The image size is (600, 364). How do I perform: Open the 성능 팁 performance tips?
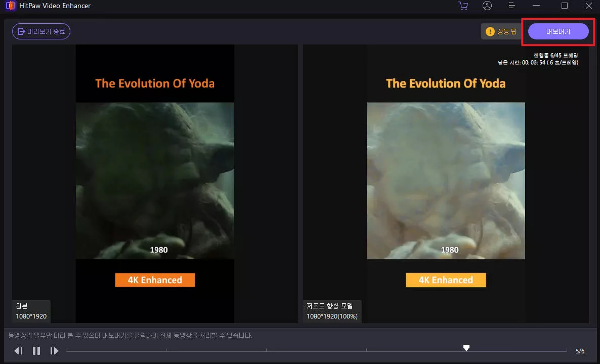(x=501, y=31)
